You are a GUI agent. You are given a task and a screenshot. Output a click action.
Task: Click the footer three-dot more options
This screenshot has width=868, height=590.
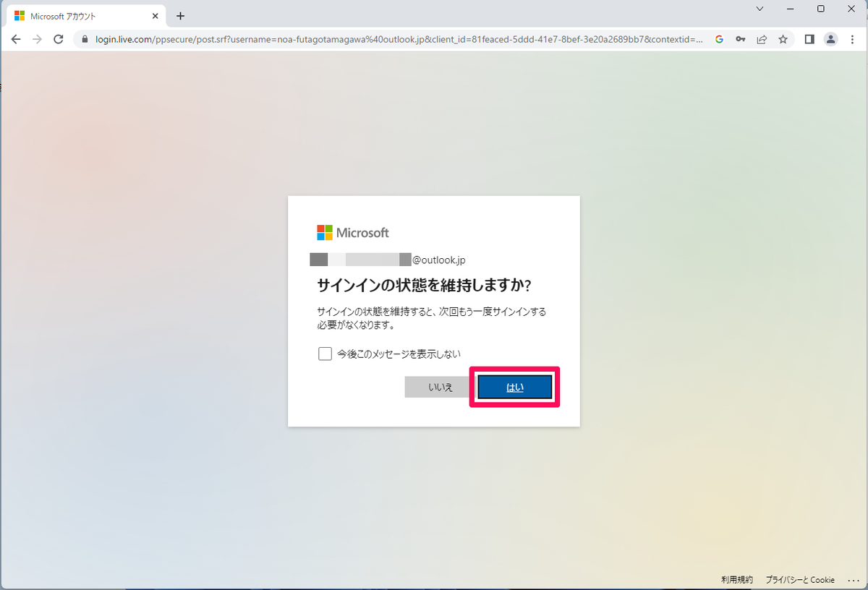pyautogui.click(x=852, y=579)
